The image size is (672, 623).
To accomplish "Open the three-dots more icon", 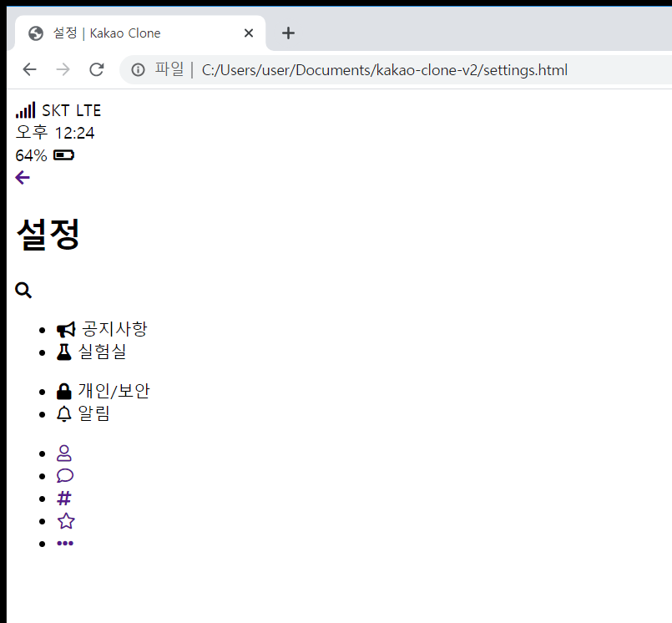I will click(x=65, y=544).
